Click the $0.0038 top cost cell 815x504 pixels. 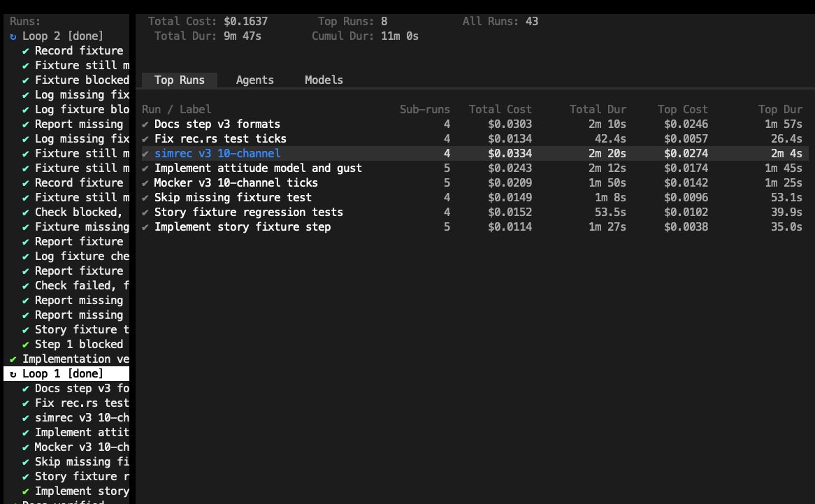[x=686, y=226]
